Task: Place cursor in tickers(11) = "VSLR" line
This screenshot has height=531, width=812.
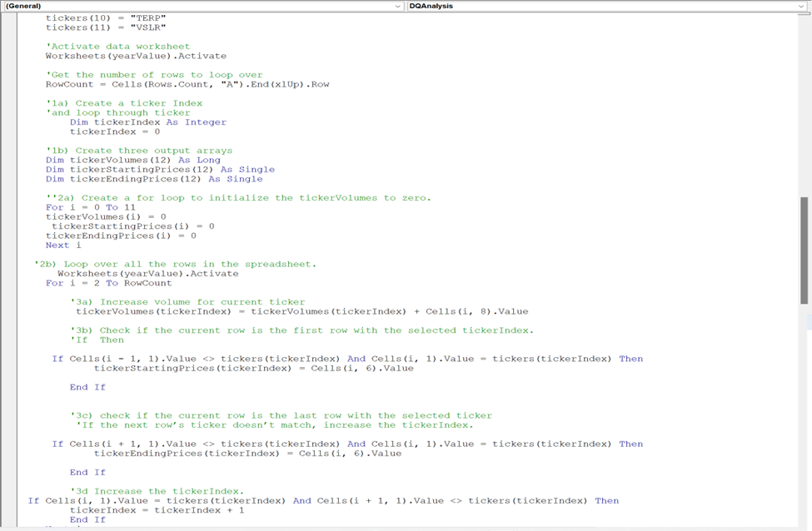Action: coord(108,27)
